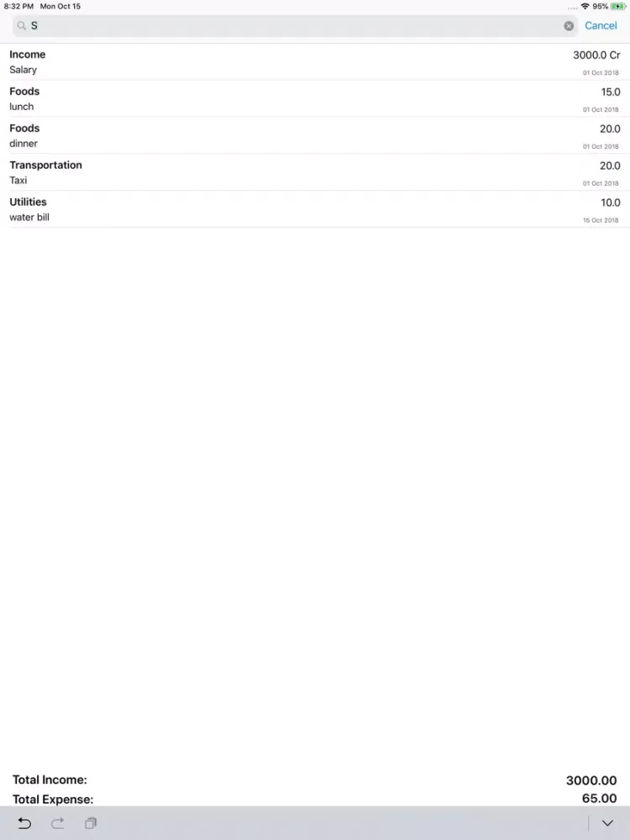Screen dimensions: 630x840
Task: Click the 15 Oct 2018 date
Action: click(x=601, y=220)
